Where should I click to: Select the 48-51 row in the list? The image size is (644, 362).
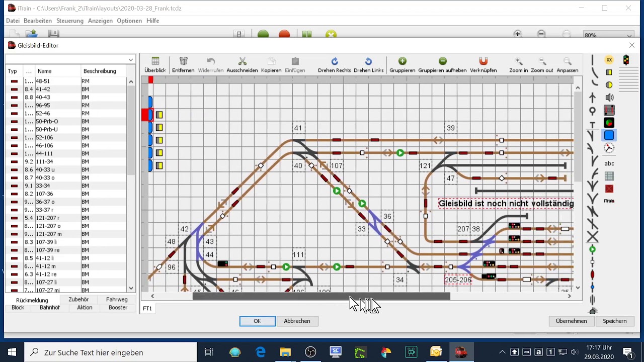[x=66, y=81]
